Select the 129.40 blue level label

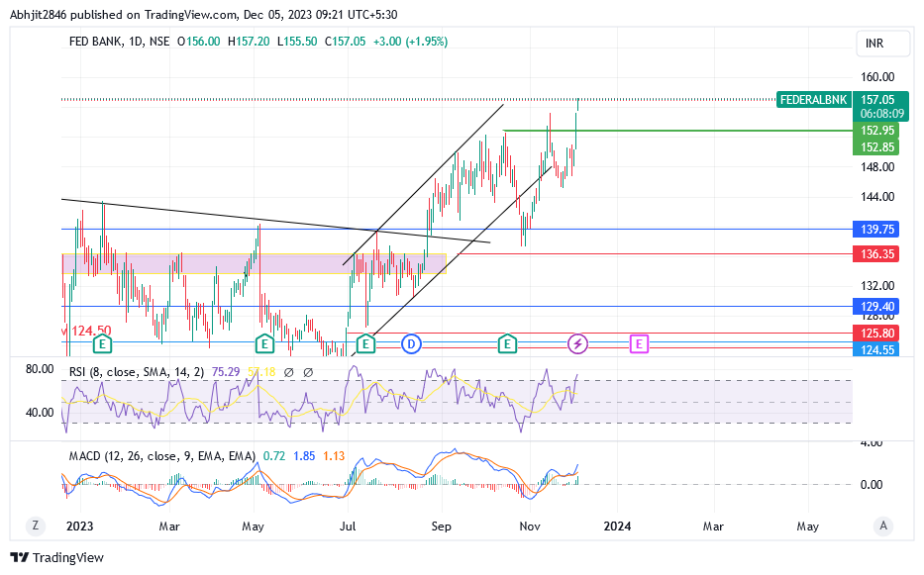point(876,307)
